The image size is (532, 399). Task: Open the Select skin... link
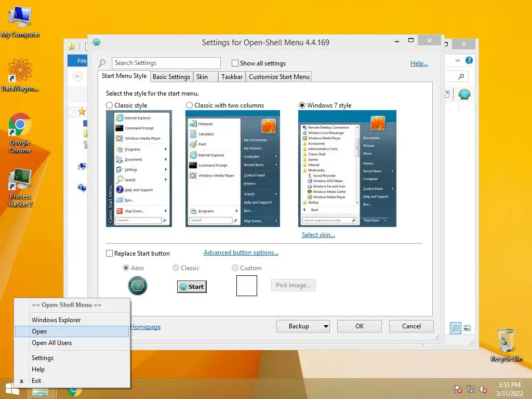point(318,235)
